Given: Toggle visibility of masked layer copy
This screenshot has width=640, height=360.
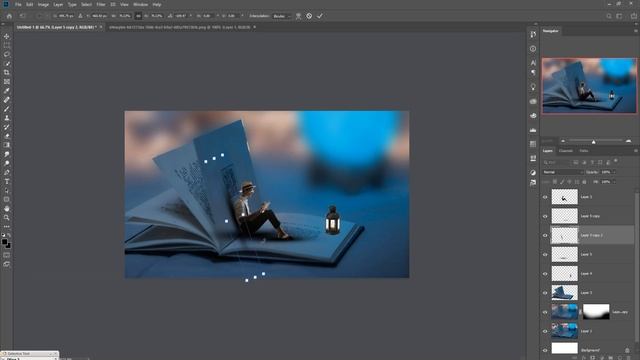Looking at the screenshot, I should (x=545, y=312).
